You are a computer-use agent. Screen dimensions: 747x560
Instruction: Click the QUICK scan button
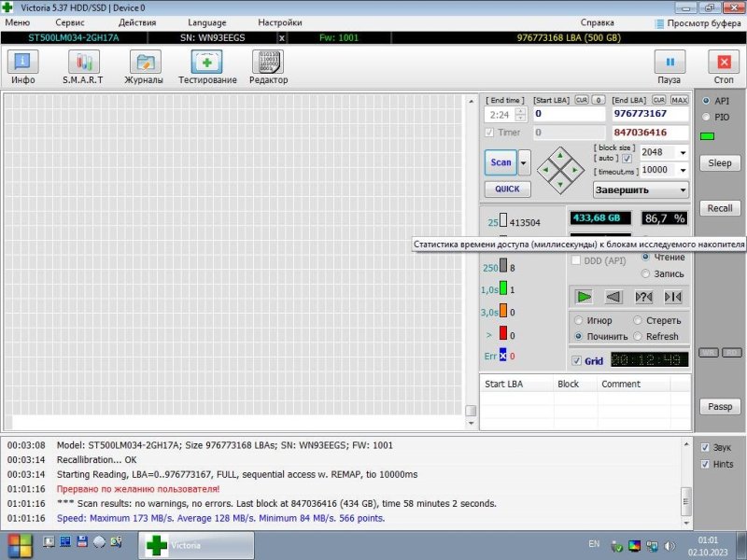pos(506,189)
